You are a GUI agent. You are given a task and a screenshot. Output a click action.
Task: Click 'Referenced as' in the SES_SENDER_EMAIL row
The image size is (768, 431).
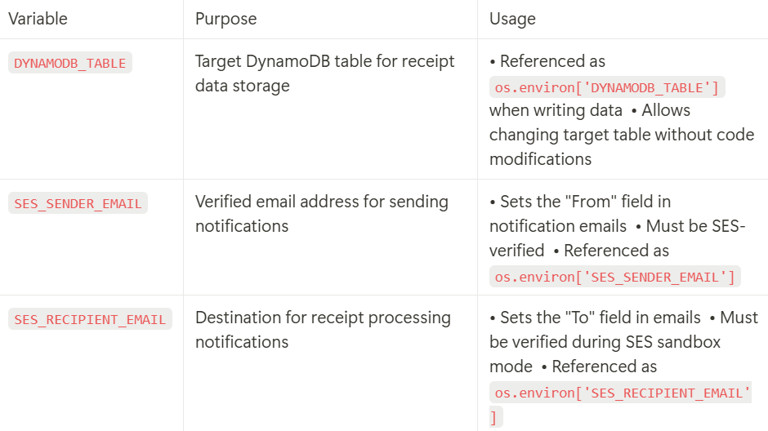pyautogui.click(x=617, y=250)
